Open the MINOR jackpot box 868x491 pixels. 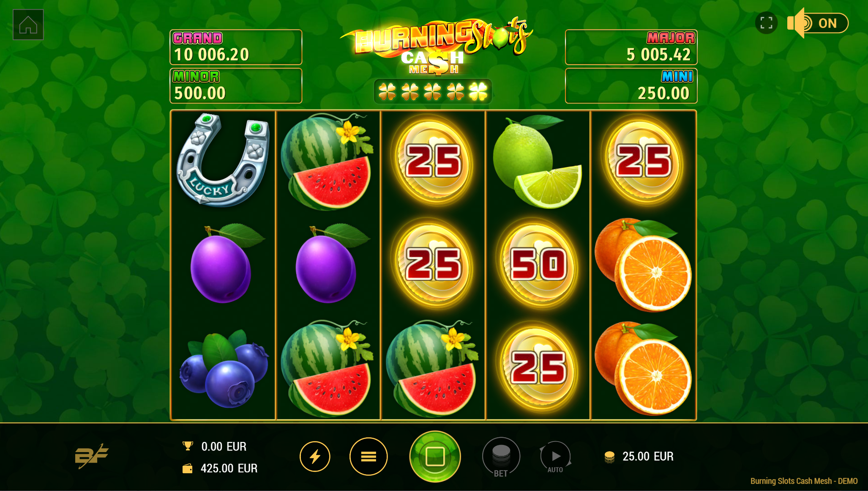click(236, 86)
